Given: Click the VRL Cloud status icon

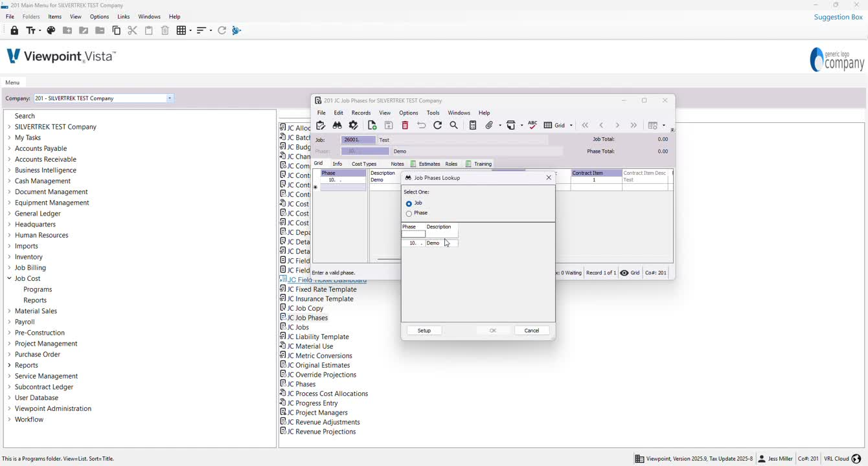Looking at the screenshot, I should click(x=856, y=459).
